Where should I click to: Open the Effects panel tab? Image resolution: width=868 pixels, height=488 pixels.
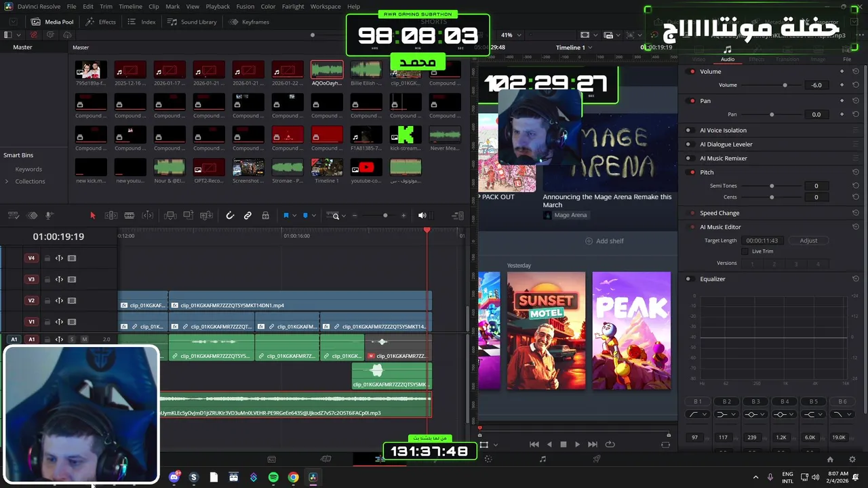point(100,22)
